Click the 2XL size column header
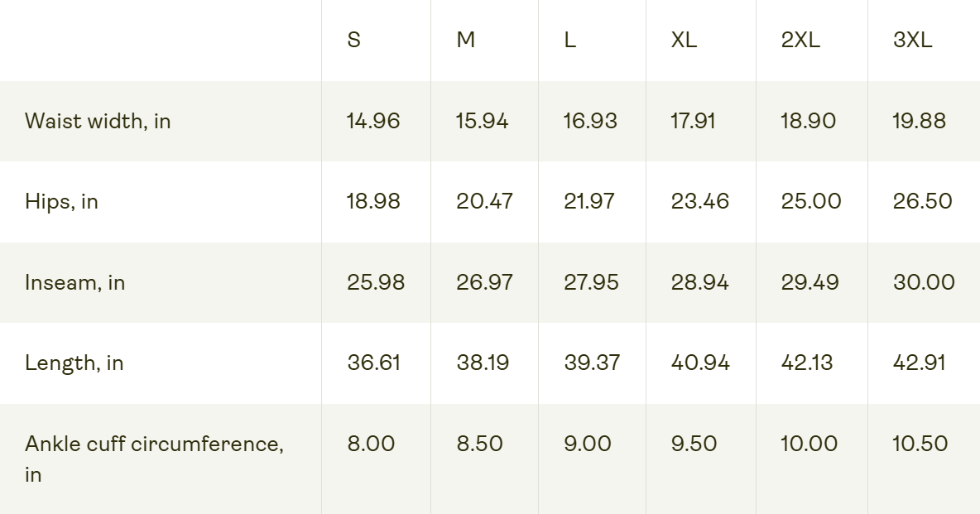Screen dimensions: 980x514 (x=800, y=40)
